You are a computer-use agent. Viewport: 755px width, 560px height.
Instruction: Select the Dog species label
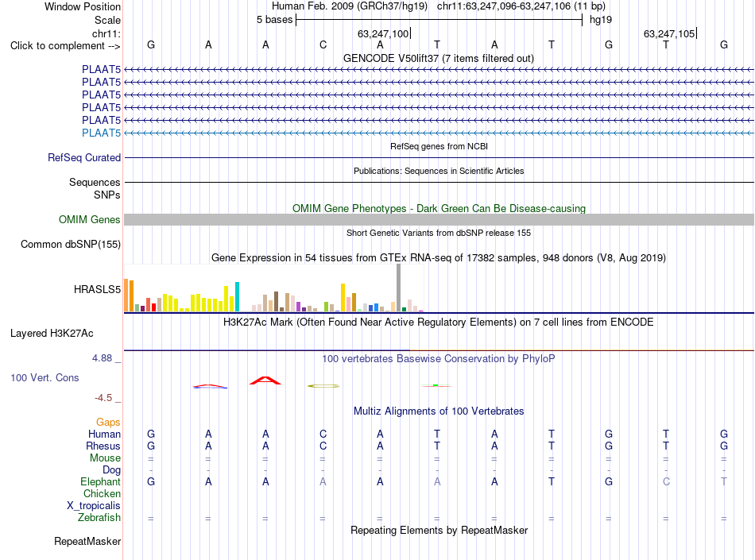[111, 469]
